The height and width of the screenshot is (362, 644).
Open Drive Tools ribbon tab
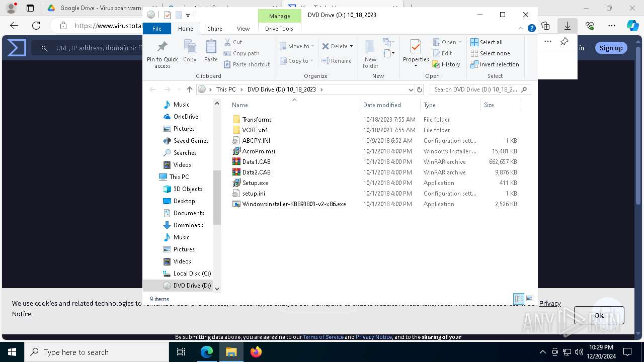point(279,29)
